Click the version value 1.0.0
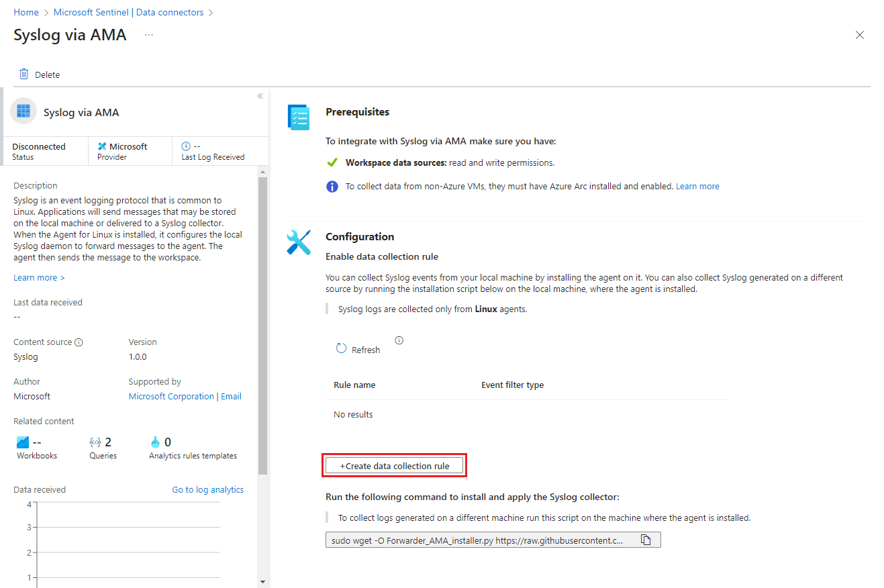This screenshot has height=588, width=884. (138, 356)
